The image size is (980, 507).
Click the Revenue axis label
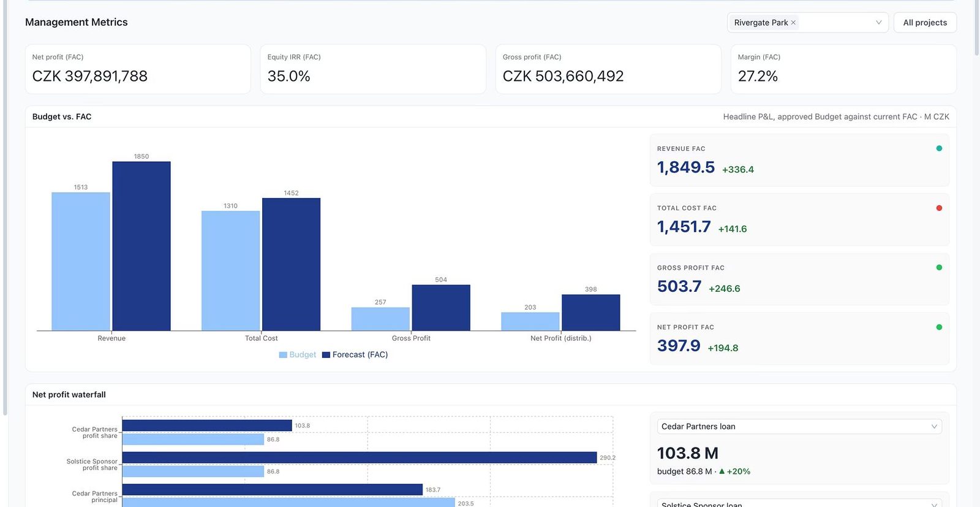(x=111, y=338)
